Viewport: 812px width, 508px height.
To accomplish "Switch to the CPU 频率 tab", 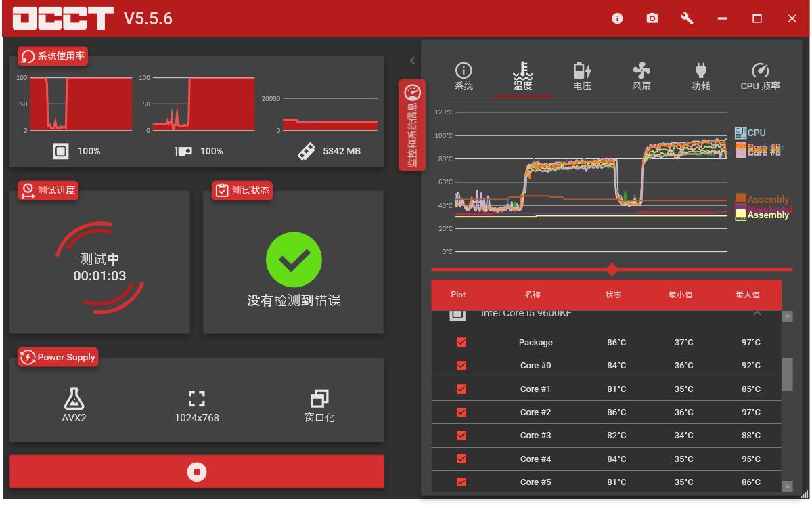I will (x=760, y=77).
